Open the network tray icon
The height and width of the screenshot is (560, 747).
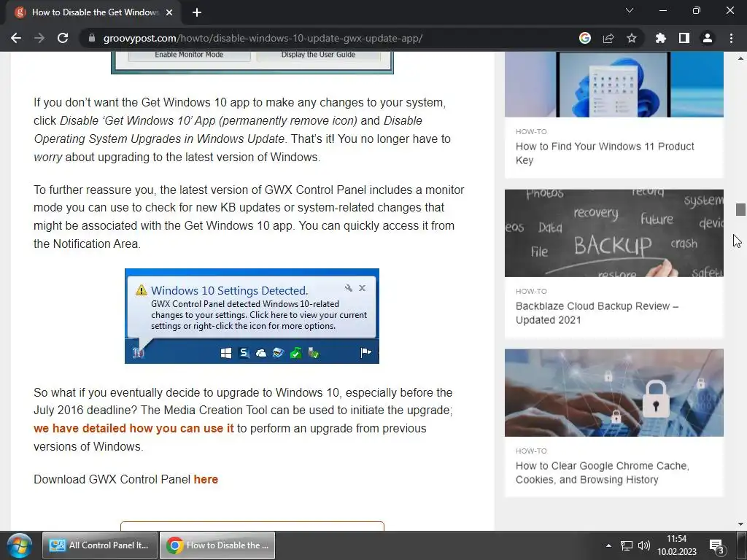pos(627,545)
